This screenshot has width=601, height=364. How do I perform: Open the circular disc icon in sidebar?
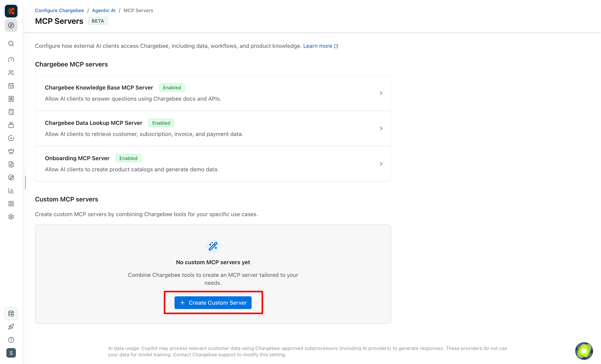click(x=11, y=138)
